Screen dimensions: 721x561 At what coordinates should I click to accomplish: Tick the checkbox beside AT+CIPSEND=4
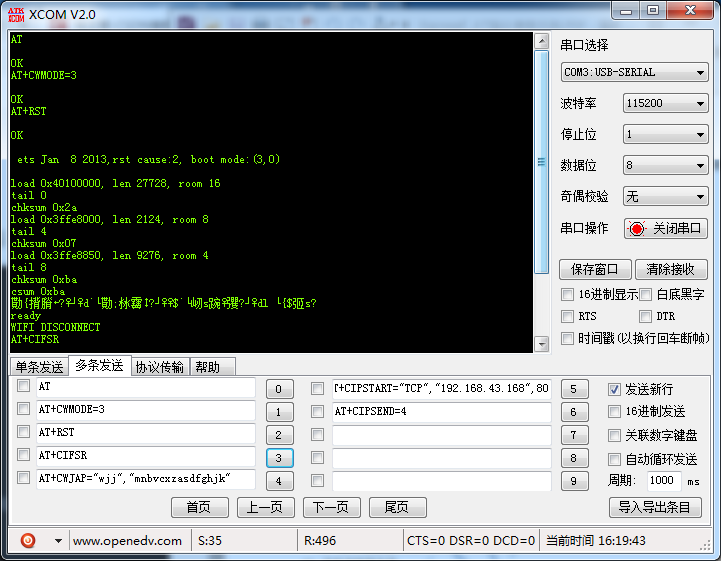pyautogui.click(x=317, y=411)
